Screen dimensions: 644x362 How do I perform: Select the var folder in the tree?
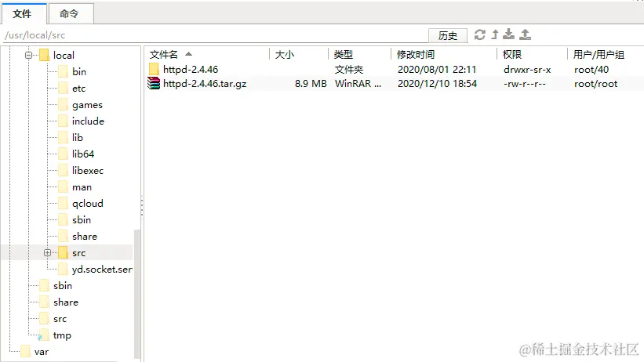click(42, 352)
